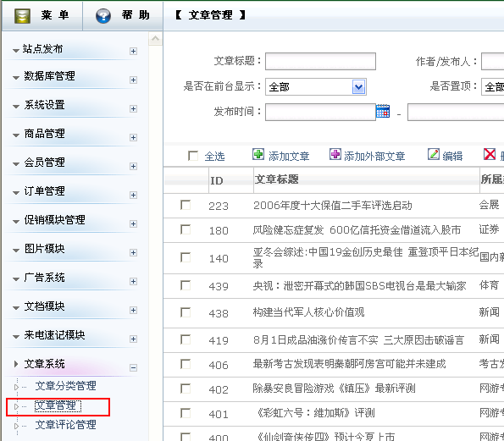Select checkbox for article ID 438
The image size is (504, 441).
click(x=186, y=311)
